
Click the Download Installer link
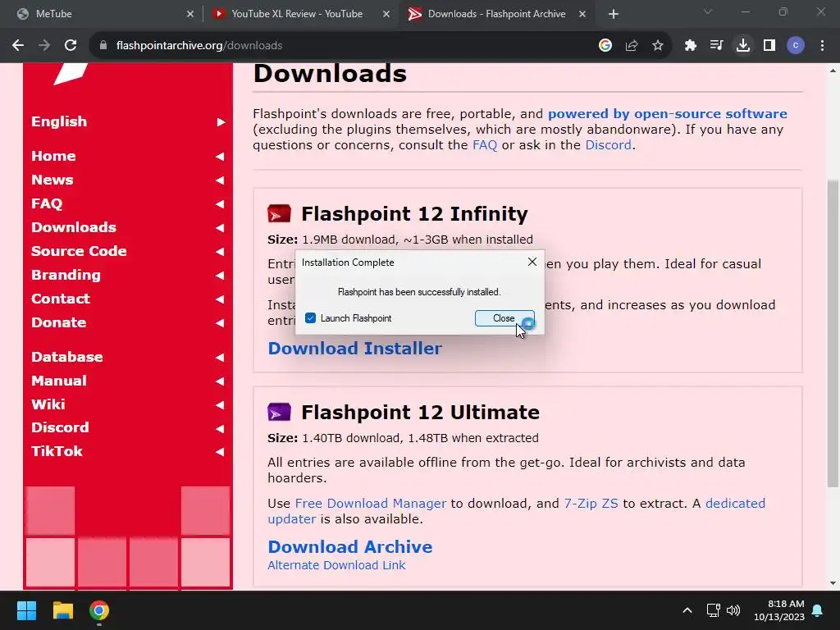click(x=354, y=348)
